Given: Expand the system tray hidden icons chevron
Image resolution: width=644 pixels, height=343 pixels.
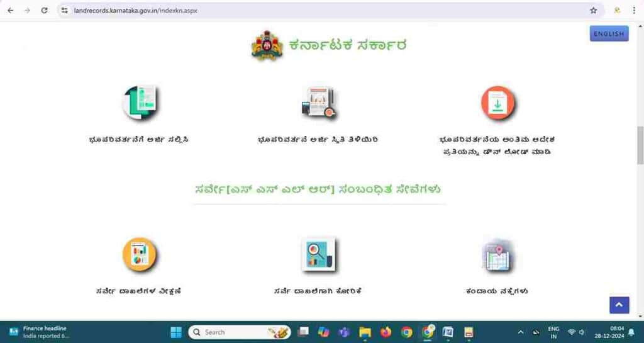Looking at the screenshot, I should [x=520, y=332].
